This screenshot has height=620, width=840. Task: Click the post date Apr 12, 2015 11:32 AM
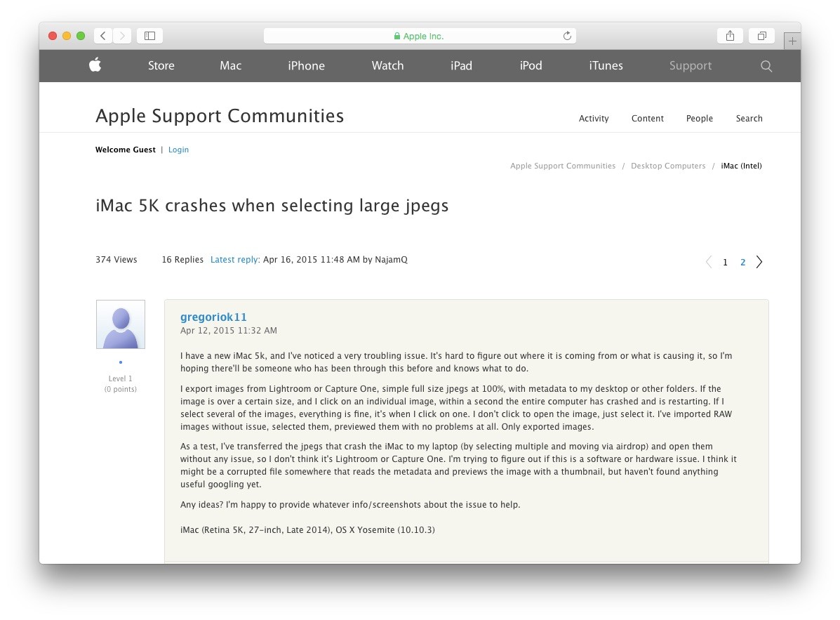pos(229,331)
